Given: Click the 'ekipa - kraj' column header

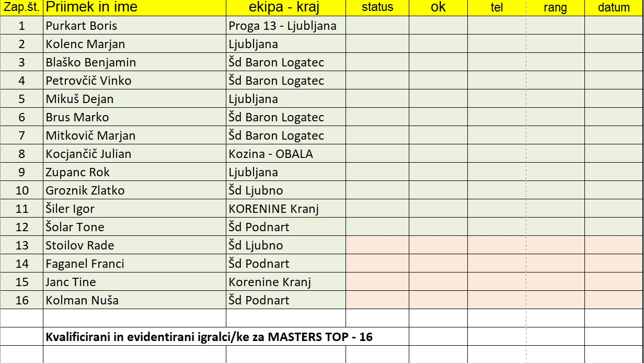Looking at the screenshot, I should 286,8.
